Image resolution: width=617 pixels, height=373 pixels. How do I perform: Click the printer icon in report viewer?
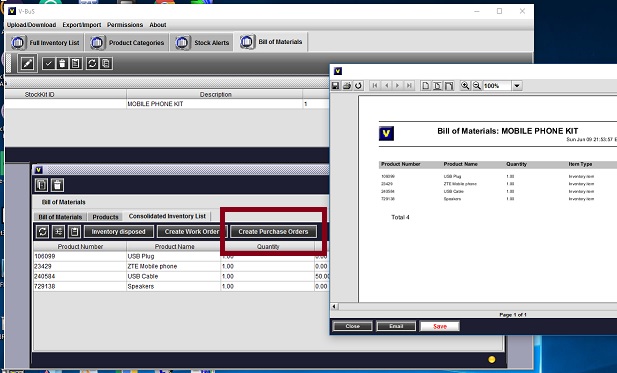[x=347, y=85]
